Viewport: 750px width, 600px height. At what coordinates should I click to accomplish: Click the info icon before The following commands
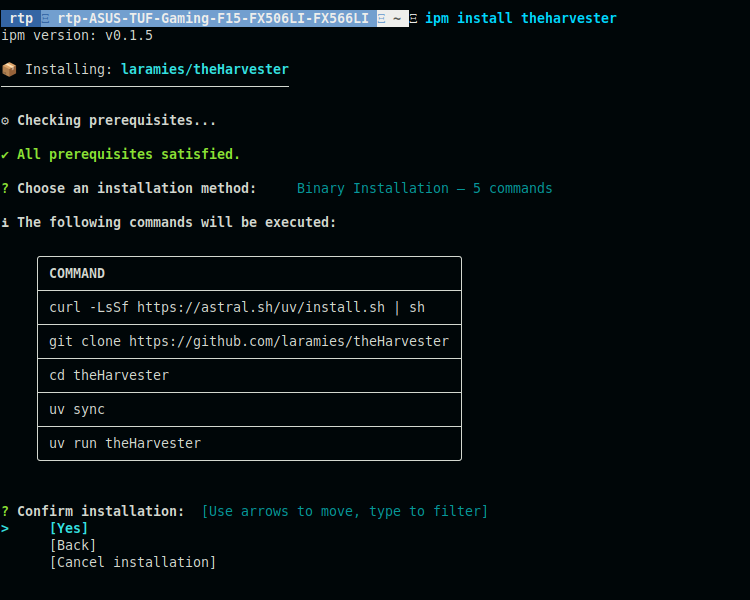click(x=5, y=223)
